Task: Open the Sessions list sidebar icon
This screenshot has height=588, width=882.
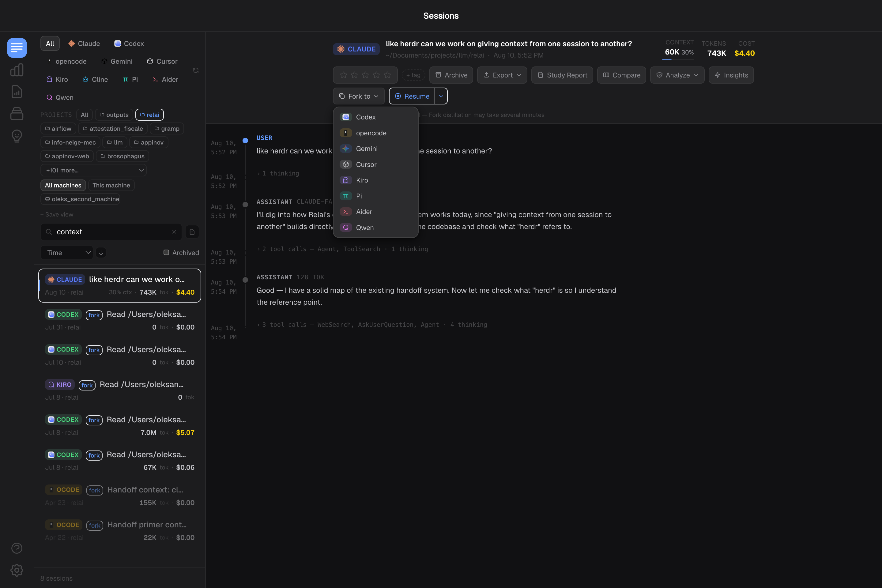Action: (17, 48)
